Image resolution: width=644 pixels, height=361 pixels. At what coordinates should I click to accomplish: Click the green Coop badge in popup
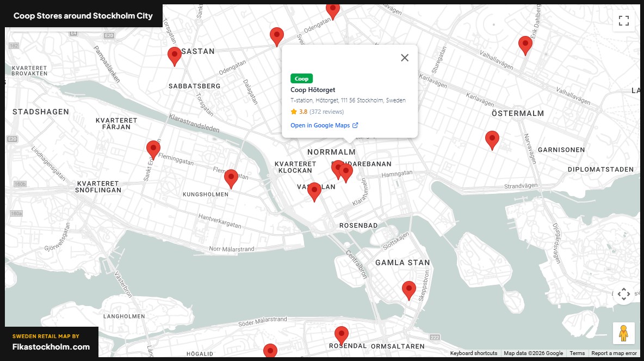point(301,78)
